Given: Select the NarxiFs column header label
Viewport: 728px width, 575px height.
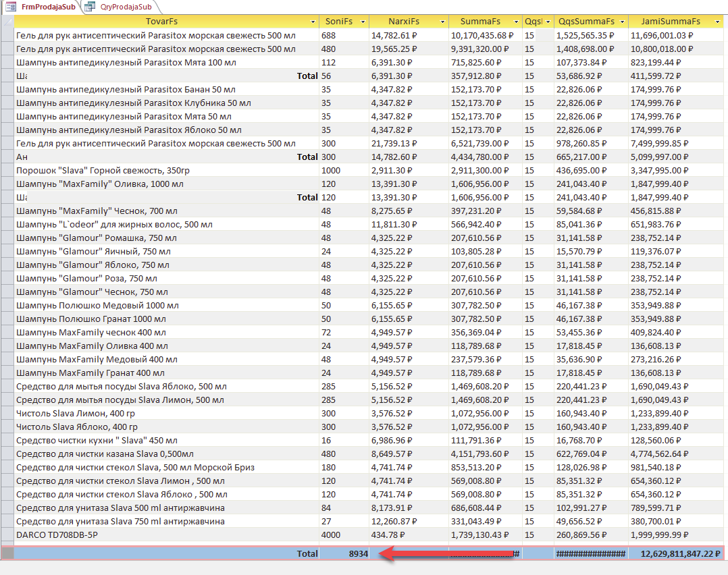Looking at the screenshot, I should (404, 22).
